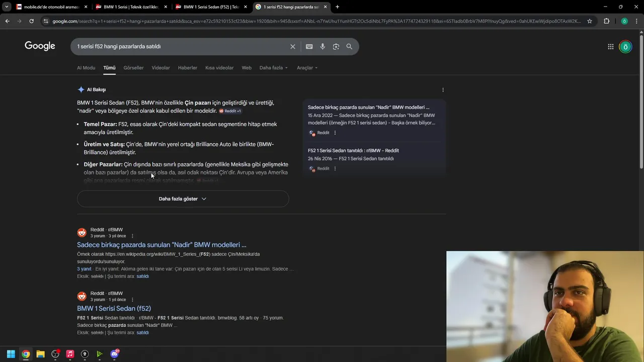This screenshot has height=362, width=644.
Task: Expand the Daha fazla search filter dropdown
Action: click(x=273, y=68)
